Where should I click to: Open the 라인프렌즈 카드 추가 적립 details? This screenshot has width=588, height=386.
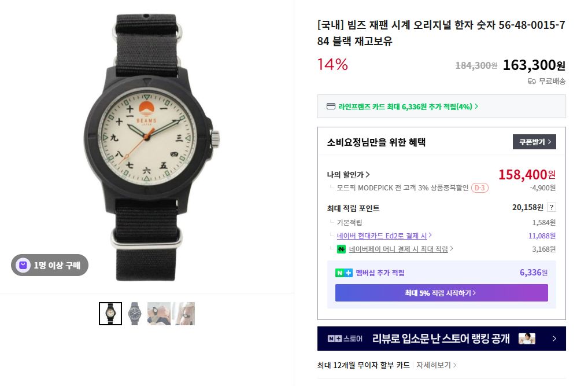408,106
